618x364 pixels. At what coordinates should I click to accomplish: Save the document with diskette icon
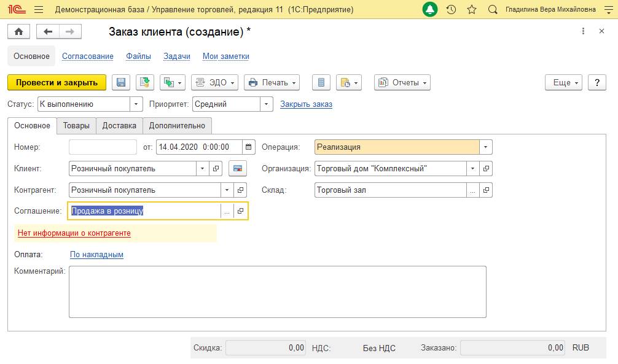tap(121, 82)
